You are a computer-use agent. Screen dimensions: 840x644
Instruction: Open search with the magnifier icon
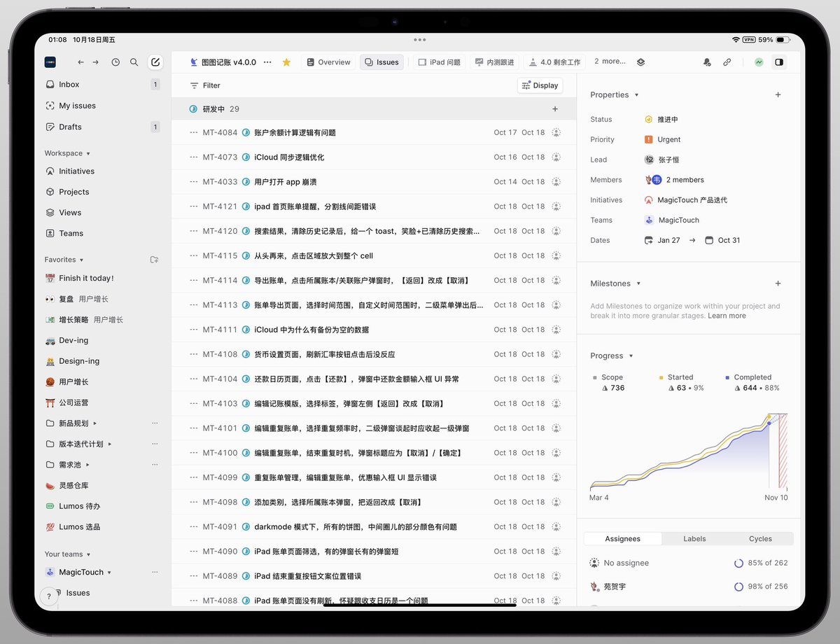(134, 62)
